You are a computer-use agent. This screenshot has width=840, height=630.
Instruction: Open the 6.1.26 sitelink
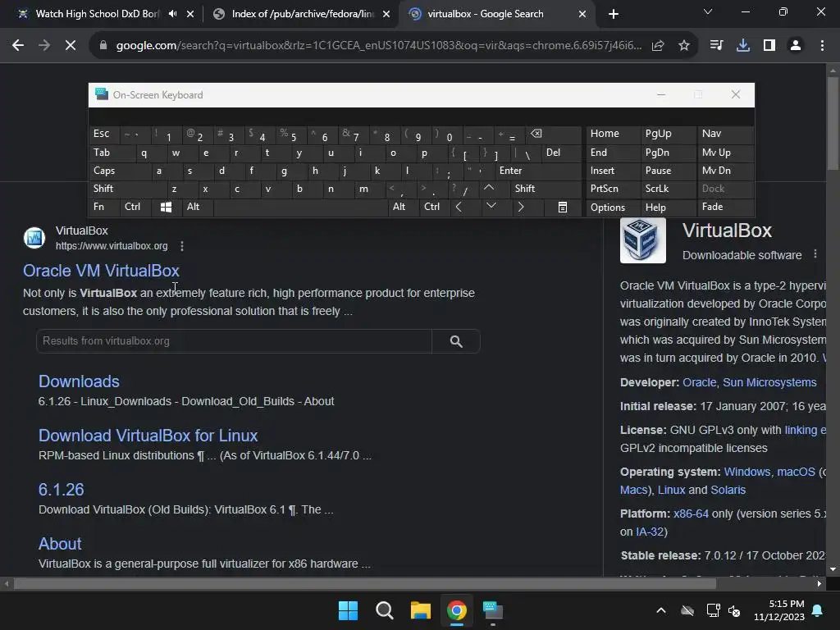coord(61,490)
